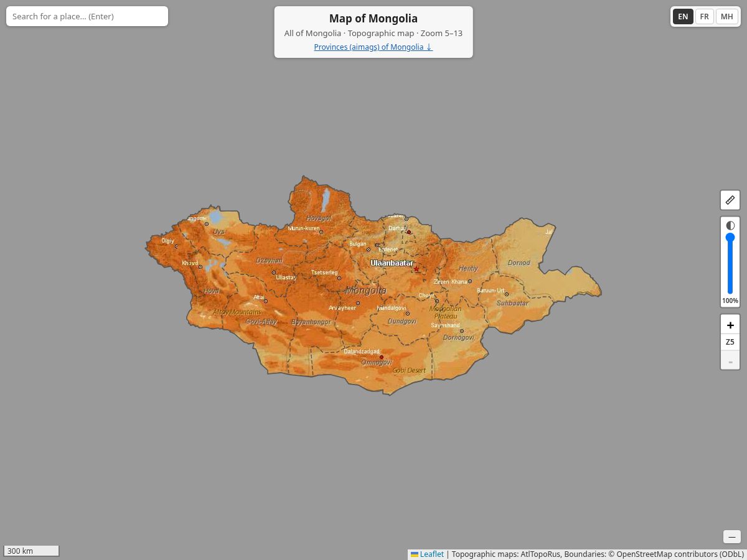Click the Bulgan town label
Image resolution: width=747 pixels, height=560 pixels.
[358, 244]
